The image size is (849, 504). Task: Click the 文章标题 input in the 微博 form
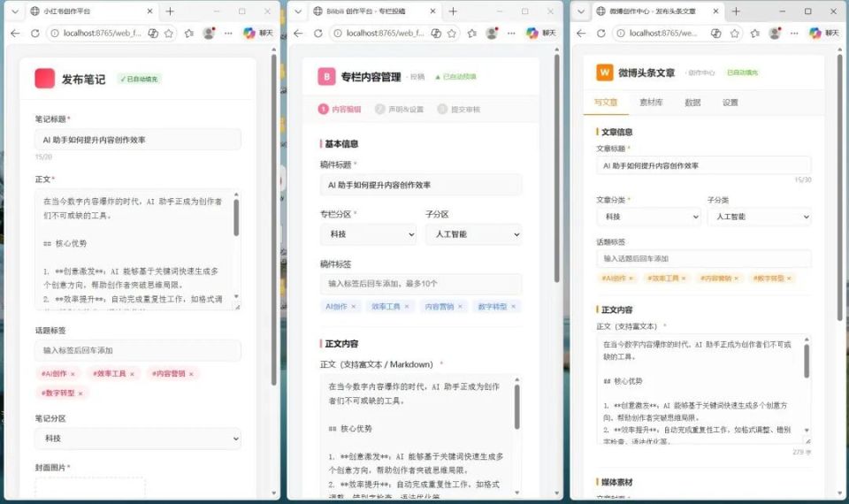point(703,165)
